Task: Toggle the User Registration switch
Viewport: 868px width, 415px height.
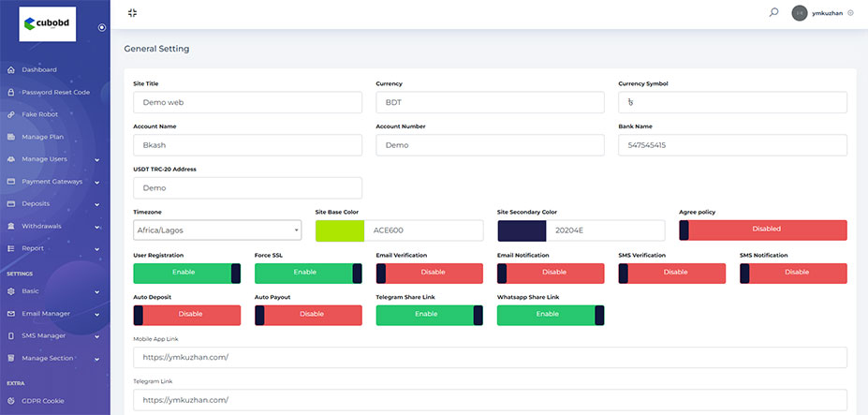Action: pyautogui.click(x=186, y=273)
